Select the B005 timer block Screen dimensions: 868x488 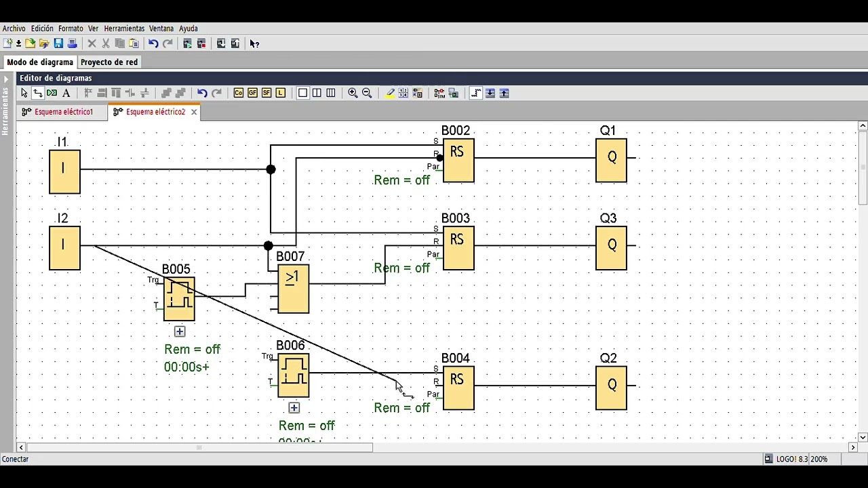(179, 299)
